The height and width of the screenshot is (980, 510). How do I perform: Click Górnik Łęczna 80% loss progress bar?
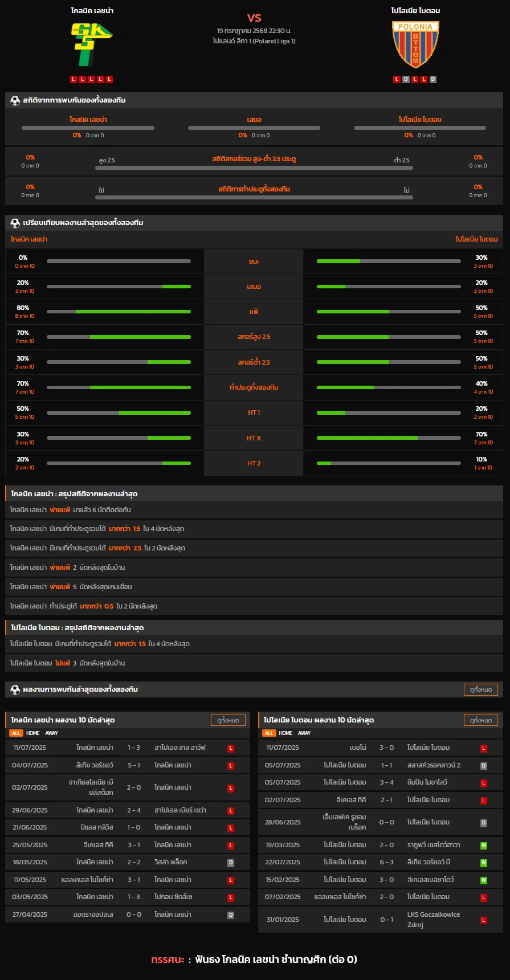pos(119,312)
